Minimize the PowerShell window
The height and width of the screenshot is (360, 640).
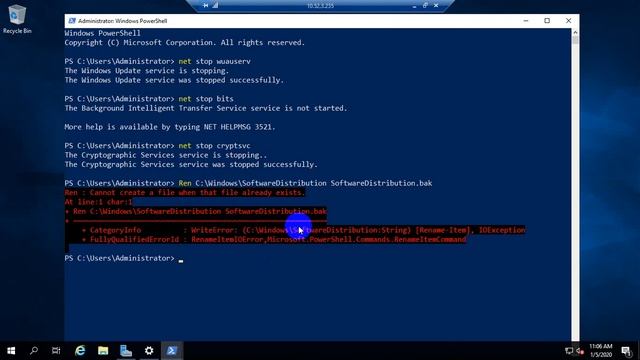[526, 21]
